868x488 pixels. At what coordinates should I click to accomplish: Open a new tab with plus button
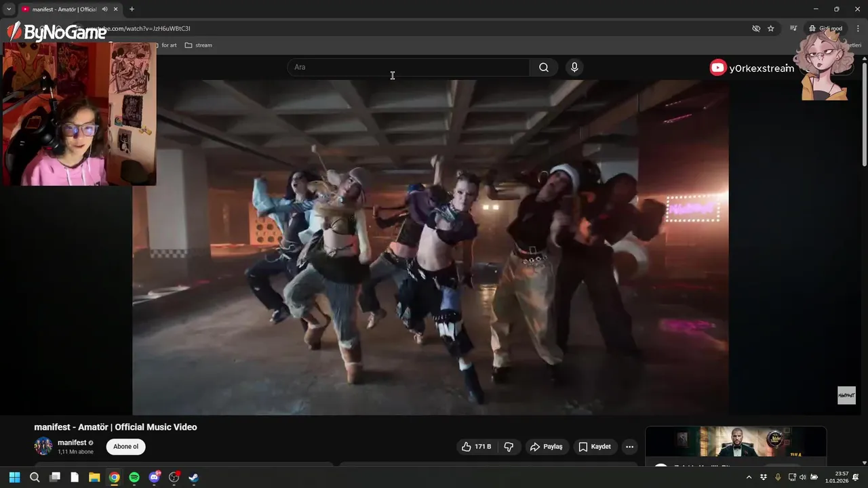pos(132,9)
